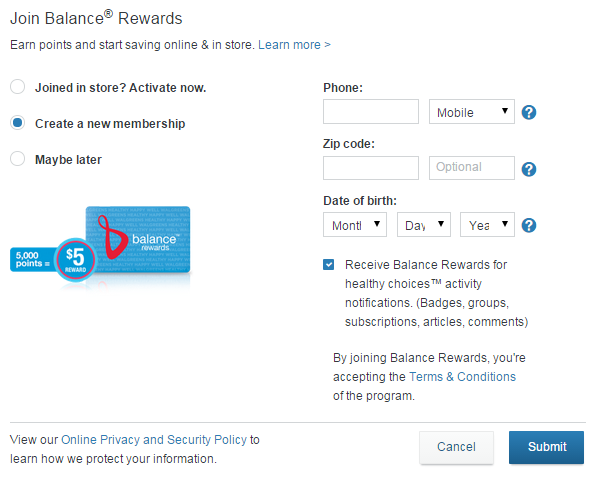Screen dimensions: 599x478
Task: Click the Balance Rewards card image
Action: 138,239
